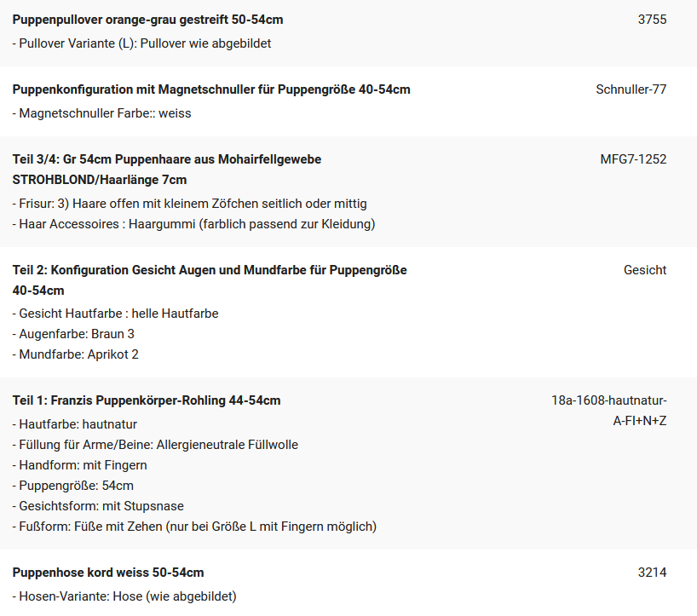This screenshot has width=697, height=616.
Task: Click the Augenfarbe Braun 3 line
Action: tap(73, 334)
